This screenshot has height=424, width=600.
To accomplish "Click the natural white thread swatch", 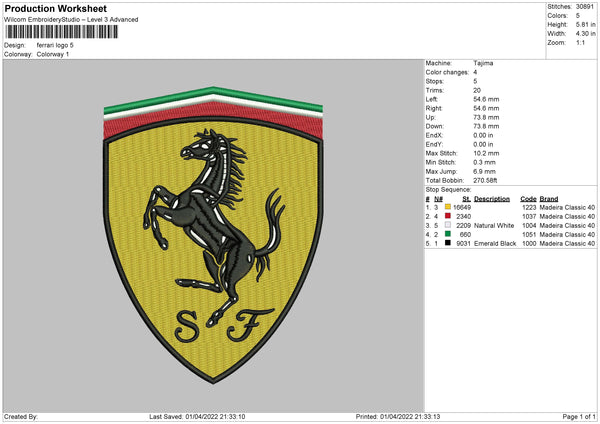I will pyautogui.click(x=448, y=225).
